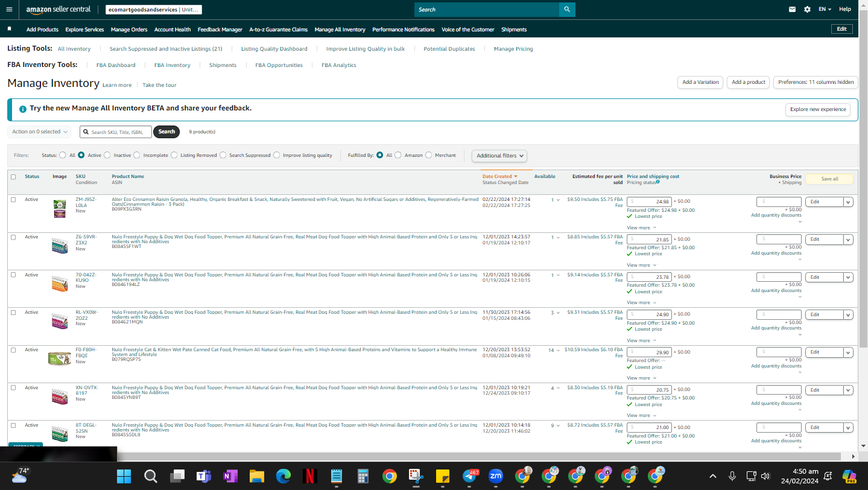Go to Manage Pricing tab
The width and height of the screenshot is (868, 490).
(x=513, y=49)
